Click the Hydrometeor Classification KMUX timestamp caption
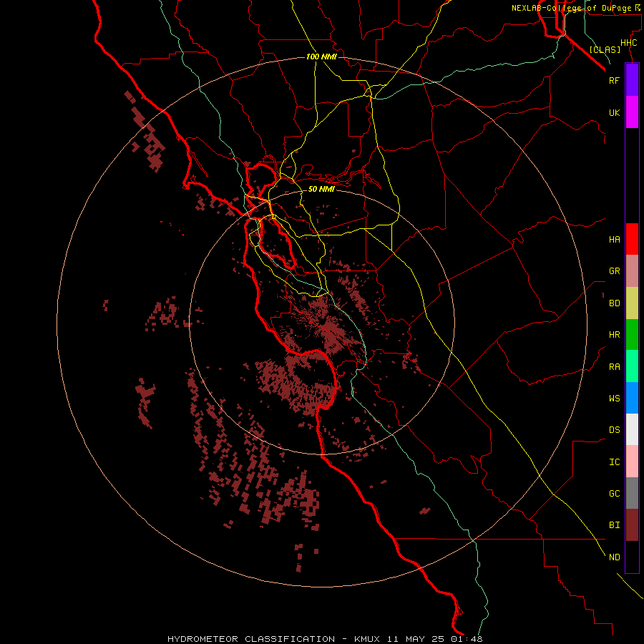The image size is (644, 644). pyautogui.click(x=325, y=639)
